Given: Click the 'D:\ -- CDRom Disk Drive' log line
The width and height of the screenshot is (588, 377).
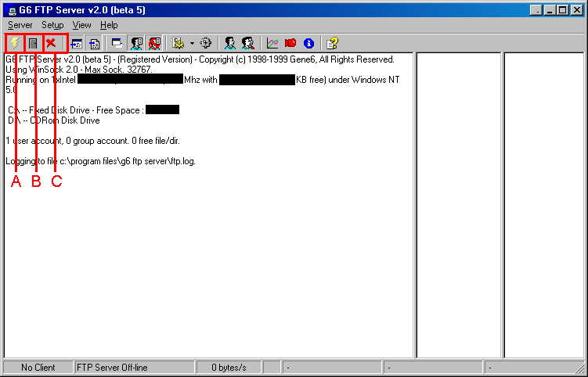Looking at the screenshot, I should pyautogui.click(x=53, y=120).
